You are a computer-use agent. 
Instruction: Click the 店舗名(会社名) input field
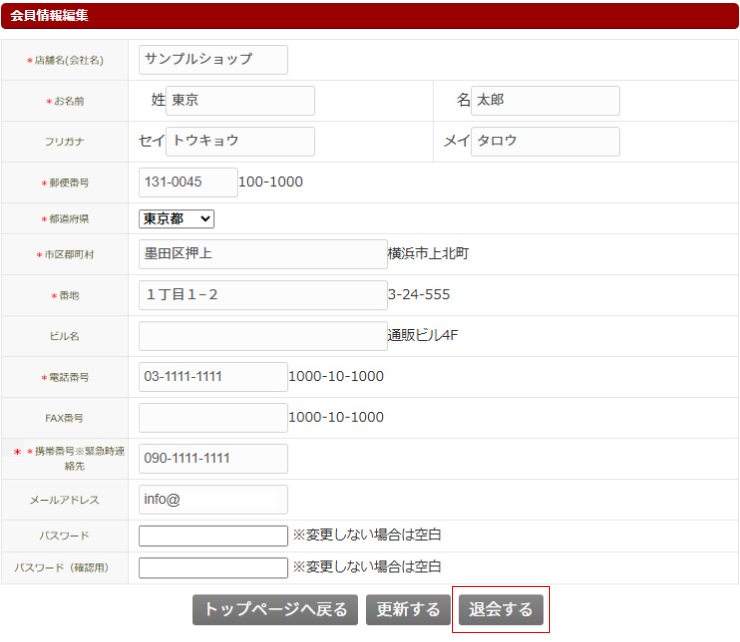point(213,60)
